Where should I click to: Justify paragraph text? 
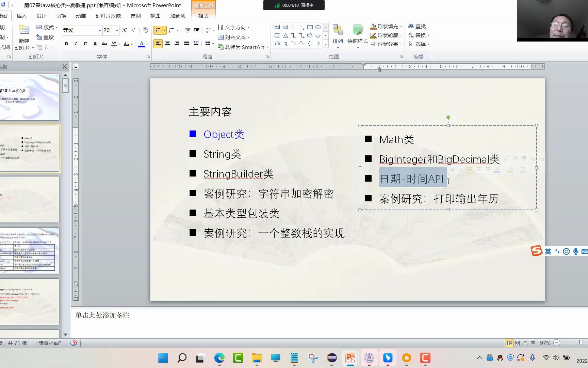click(186, 44)
